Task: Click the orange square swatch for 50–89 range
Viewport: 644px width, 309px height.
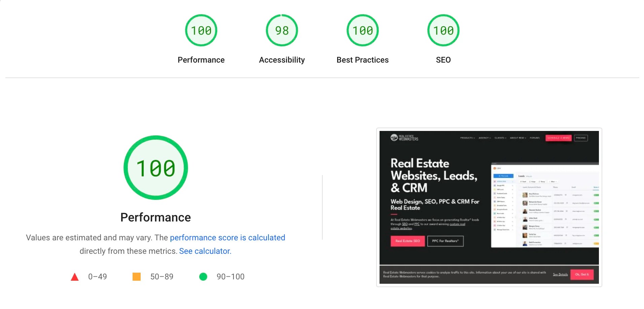Action: point(137,277)
